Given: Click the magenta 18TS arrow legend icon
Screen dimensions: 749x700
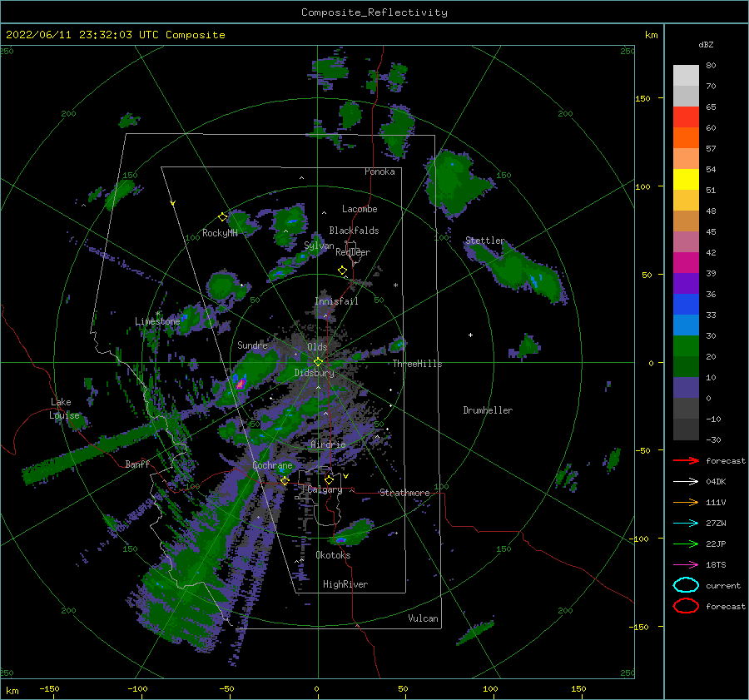Looking at the screenshot, I should (686, 565).
